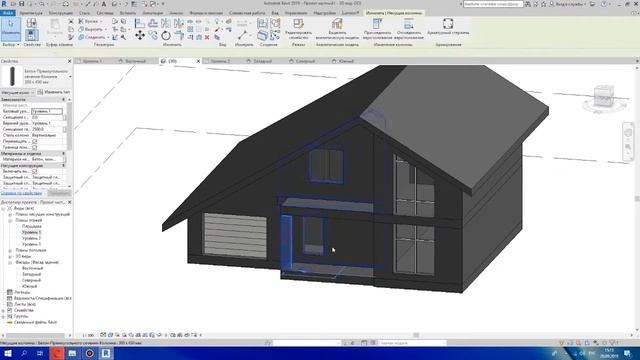Screen dimensions: 640x360
Task: Close the {3D} view tab
Action: click(x=198, y=61)
